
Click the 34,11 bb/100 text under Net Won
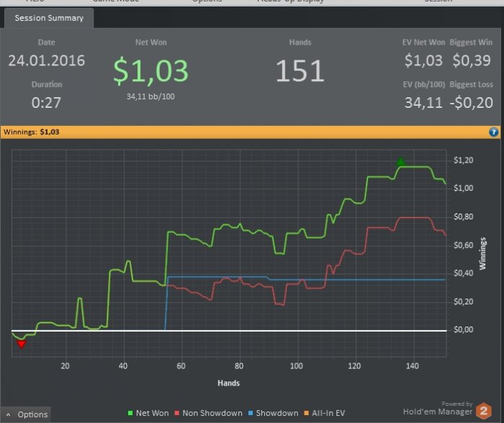pyautogui.click(x=150, y=96)
